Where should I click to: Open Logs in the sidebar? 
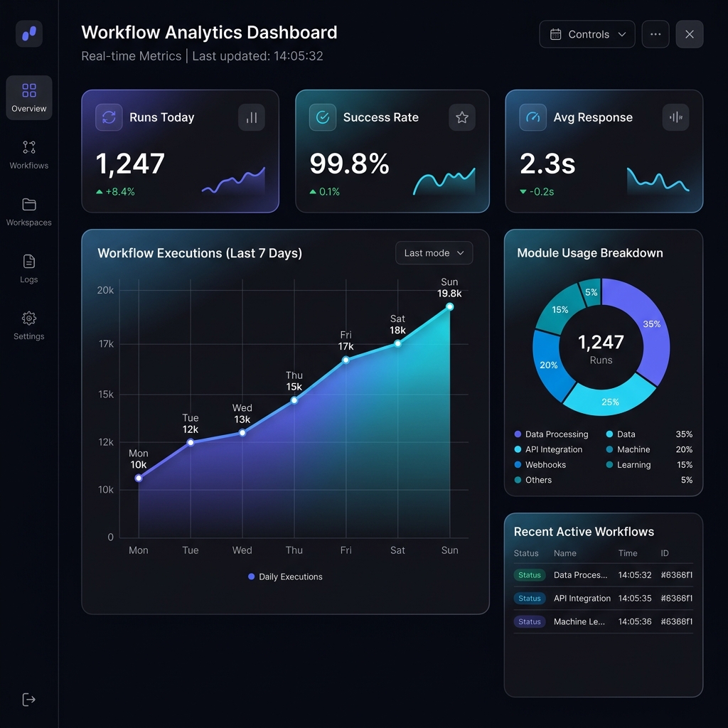28,269
